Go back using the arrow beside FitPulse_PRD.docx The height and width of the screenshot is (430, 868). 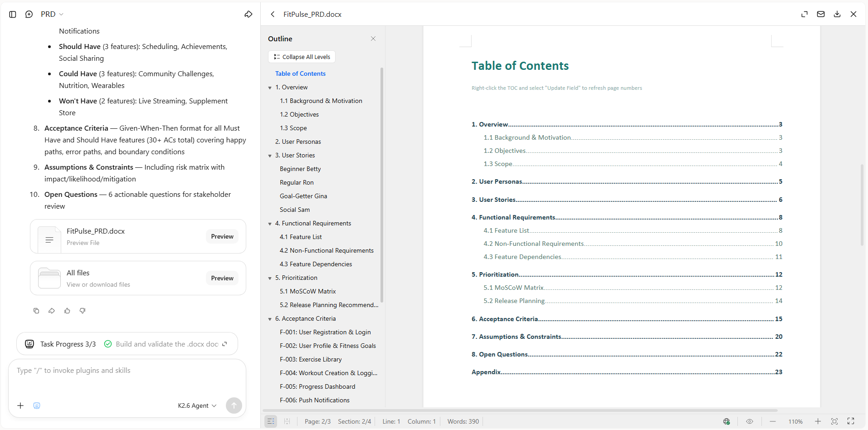point(273,15)
